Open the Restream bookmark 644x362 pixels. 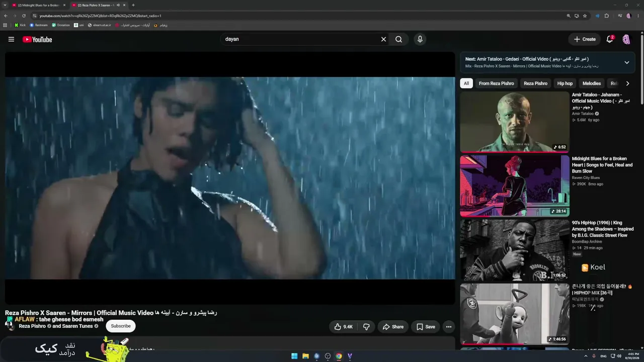click(x=39, y=25)
